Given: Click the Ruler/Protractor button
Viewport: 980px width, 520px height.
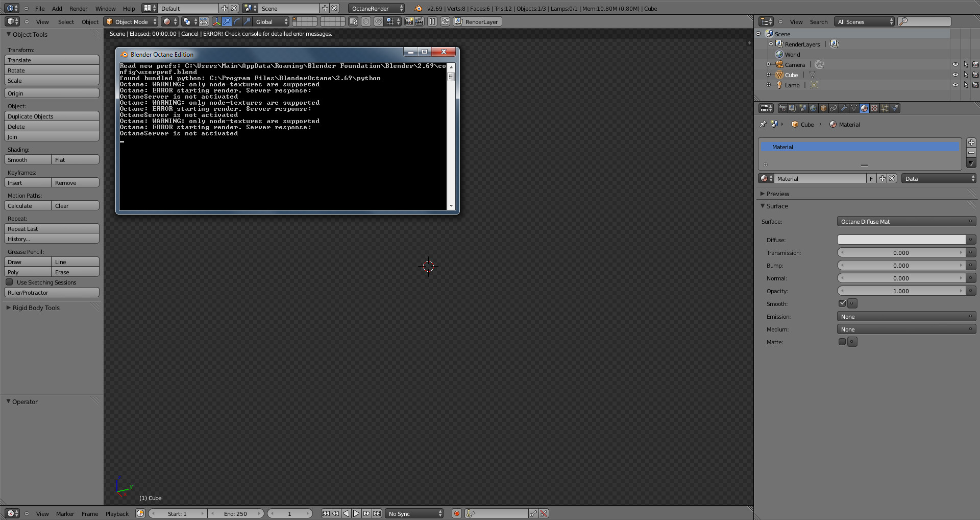Looking at the screenshot, I should coord(52,292).
